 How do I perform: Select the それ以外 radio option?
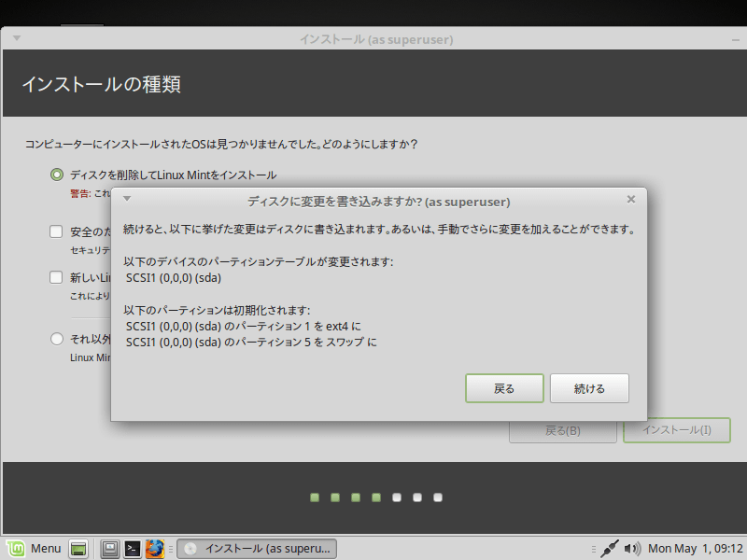(57, 339)
